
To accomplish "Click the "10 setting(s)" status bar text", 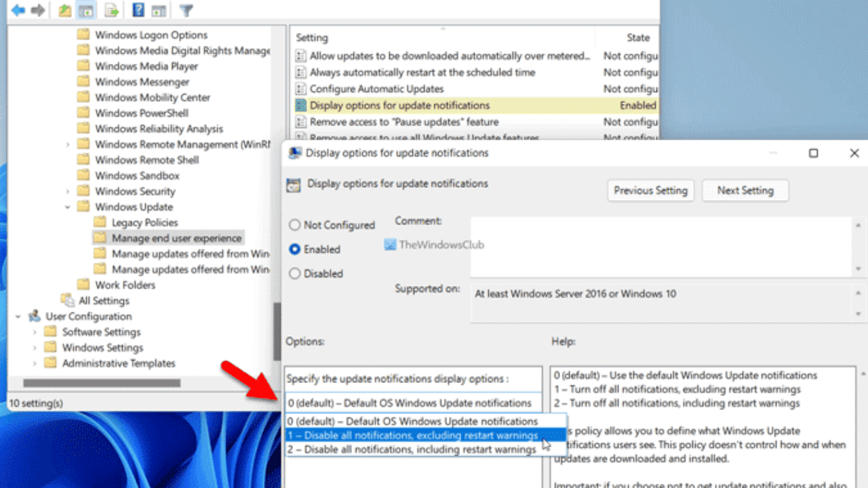I will point(36,403).
